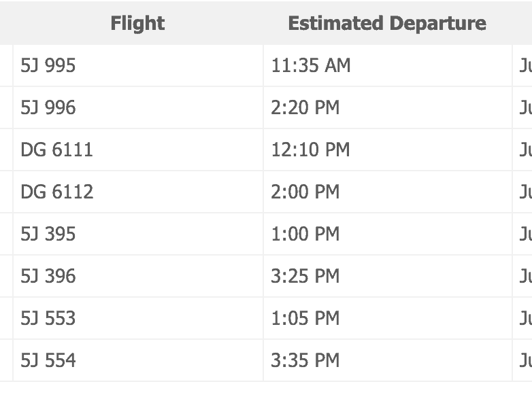Click truncated date cell beside 11:35 AM
Image resolution: width=532 pixels, height=401 pixels.
point(524,66)
